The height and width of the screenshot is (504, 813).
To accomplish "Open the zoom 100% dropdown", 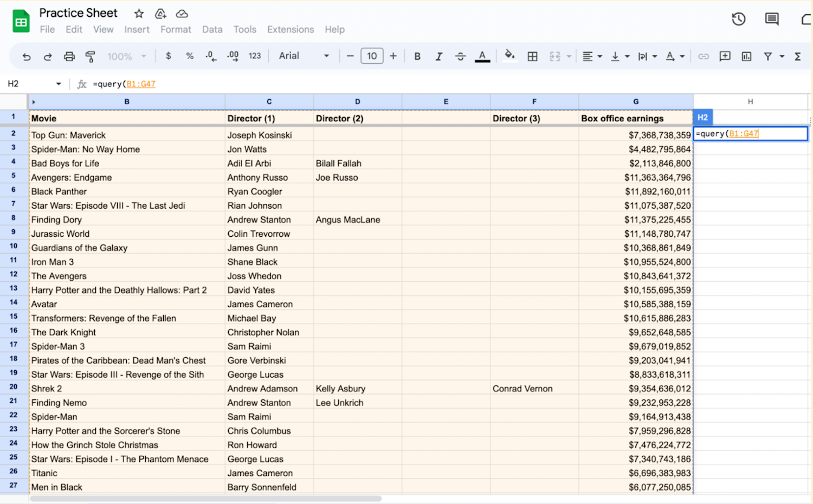I will click(127, 56).
